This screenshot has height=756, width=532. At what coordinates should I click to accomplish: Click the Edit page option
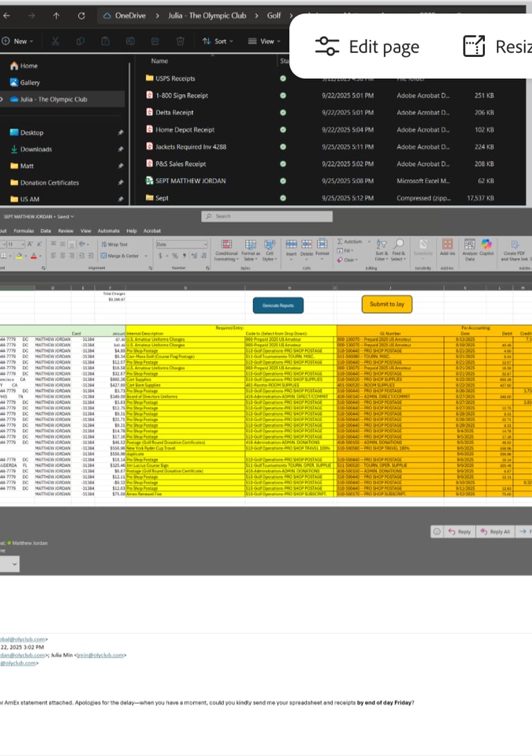[x=366, y=46]
